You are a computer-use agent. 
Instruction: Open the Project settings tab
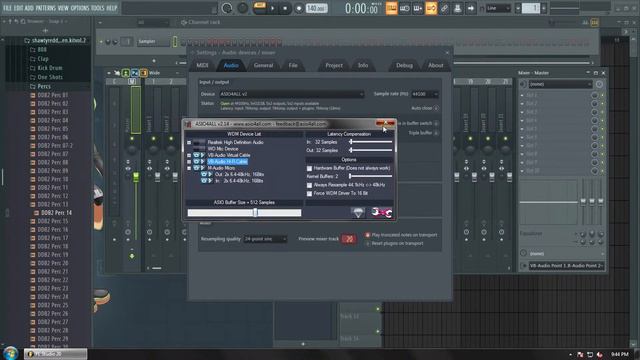point(334,65)
